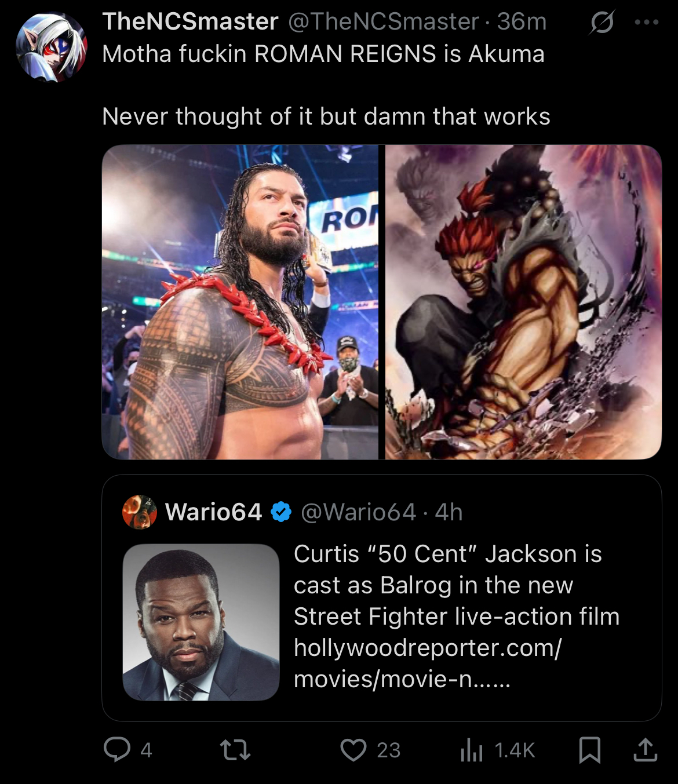Open the share upload icon

pos(645,749)
